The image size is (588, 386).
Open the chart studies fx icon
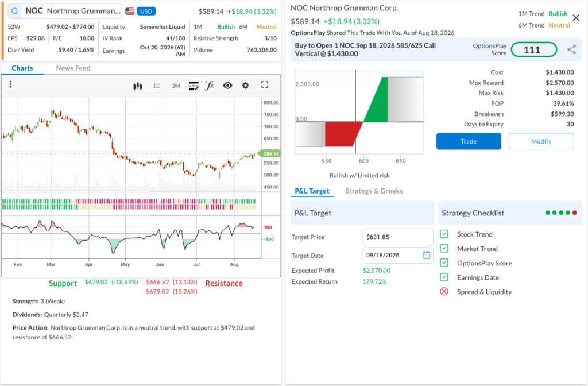209,86
